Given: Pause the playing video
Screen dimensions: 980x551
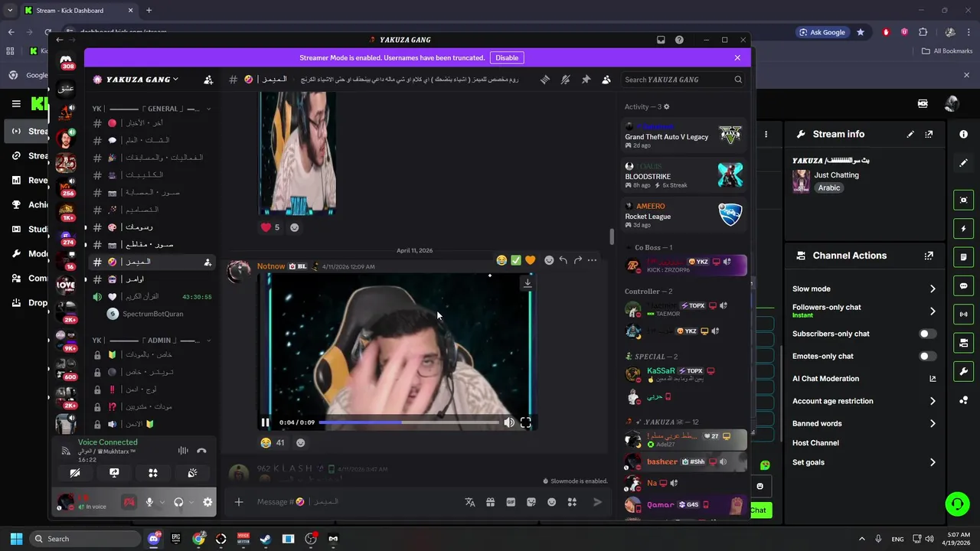Looking at the screenshot, I should (265, 422).
